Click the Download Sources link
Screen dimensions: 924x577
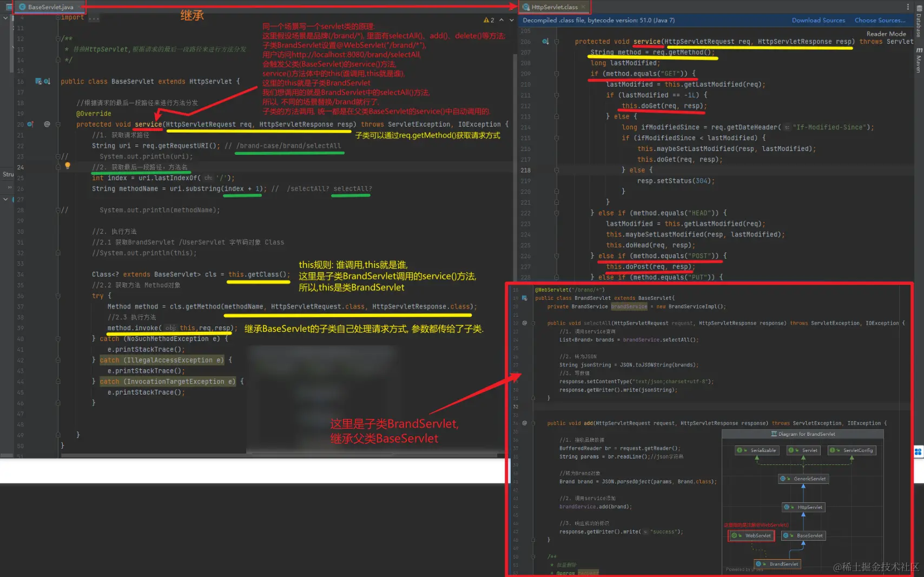coord(818,21)
